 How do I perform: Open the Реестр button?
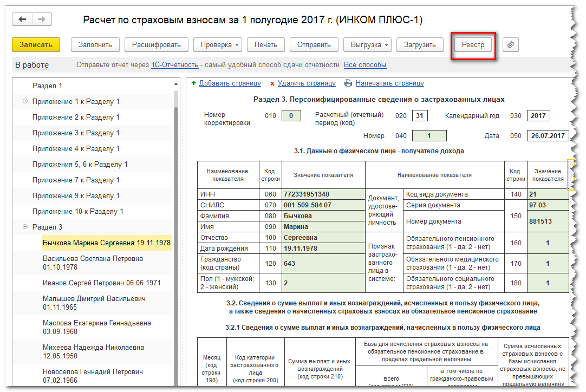click(473, 44)
